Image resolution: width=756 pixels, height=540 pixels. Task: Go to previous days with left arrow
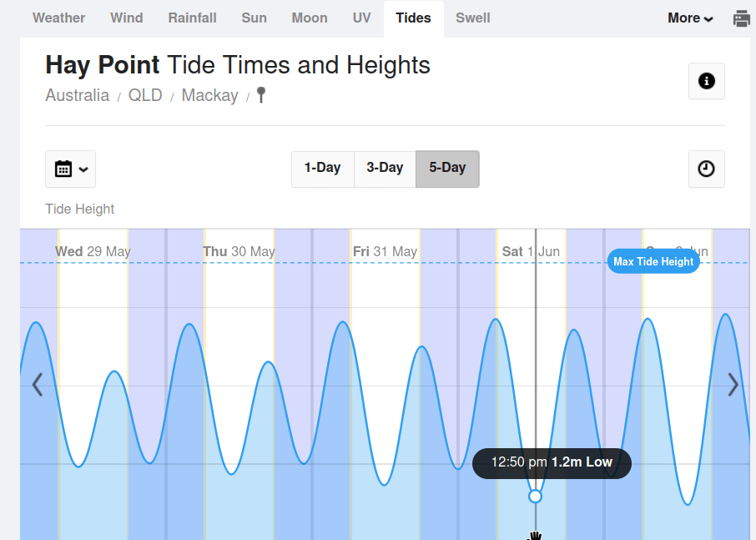point(37,385)
